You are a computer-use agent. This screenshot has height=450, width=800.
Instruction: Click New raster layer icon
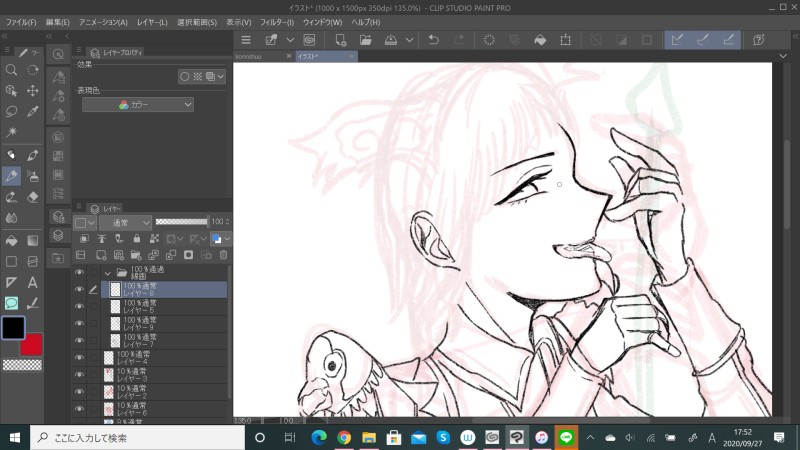click(x=101, y=255)
